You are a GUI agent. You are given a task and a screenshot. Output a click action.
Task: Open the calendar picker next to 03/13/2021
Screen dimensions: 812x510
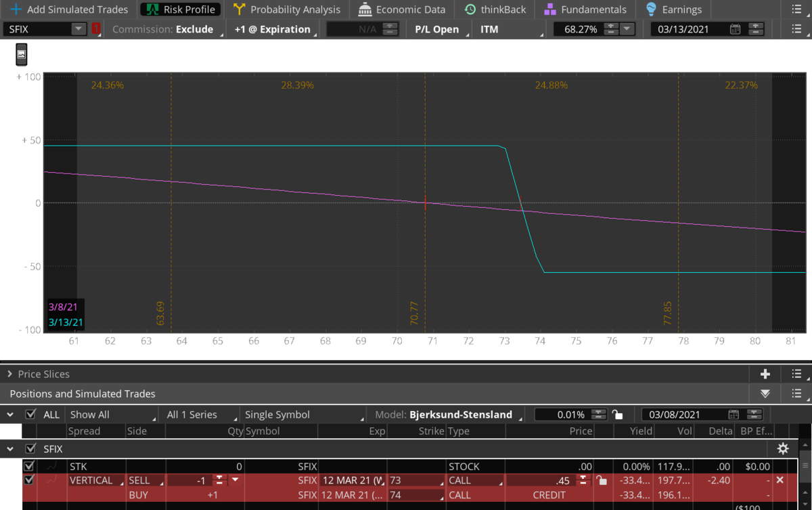[736, 29]
